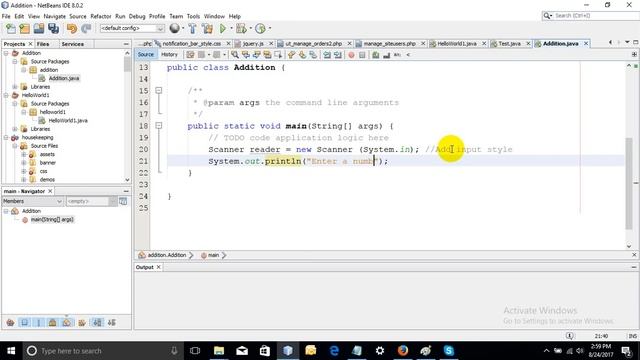Click the taskbar search box
The image size is (640, 360).
pyautogui.click(x=103, y=351)
